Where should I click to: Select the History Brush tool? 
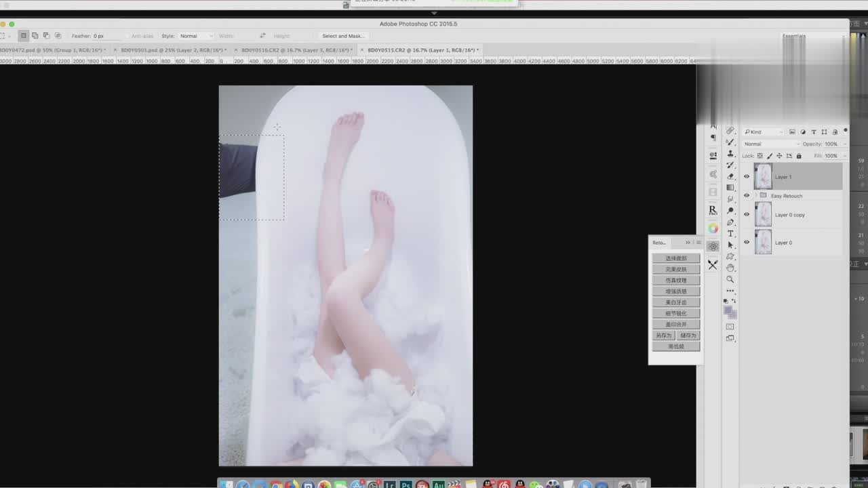coord(730,165)
